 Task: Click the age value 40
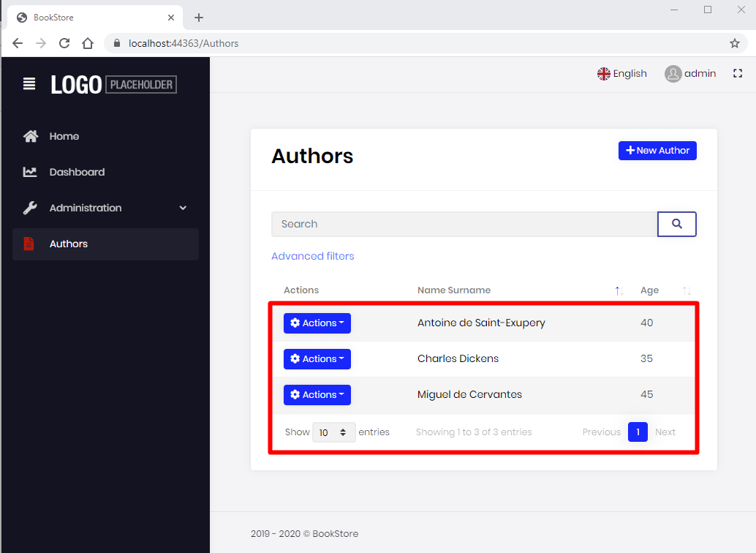pos(646,323)
